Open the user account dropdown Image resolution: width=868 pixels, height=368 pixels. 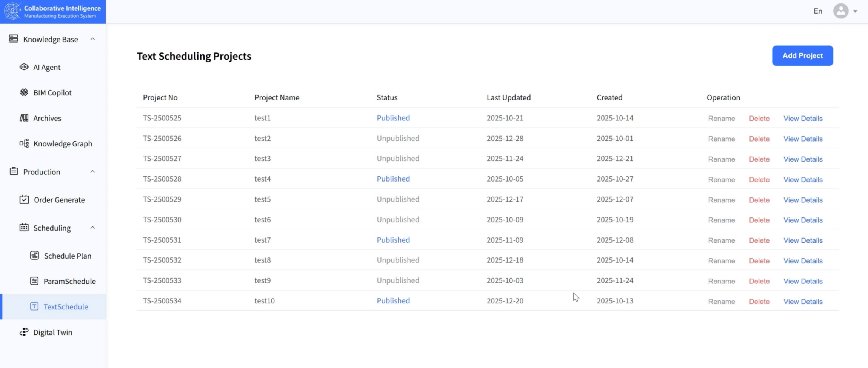coord(845,11)
